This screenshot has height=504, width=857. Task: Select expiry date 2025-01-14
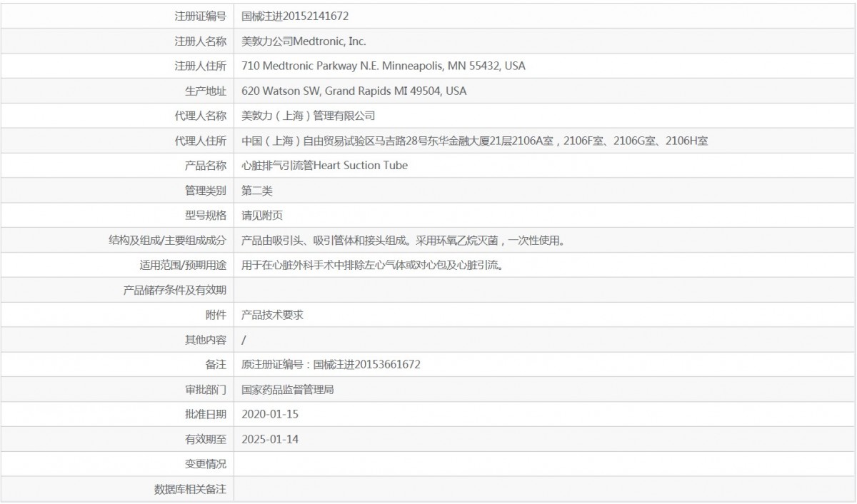coord(271,439)
